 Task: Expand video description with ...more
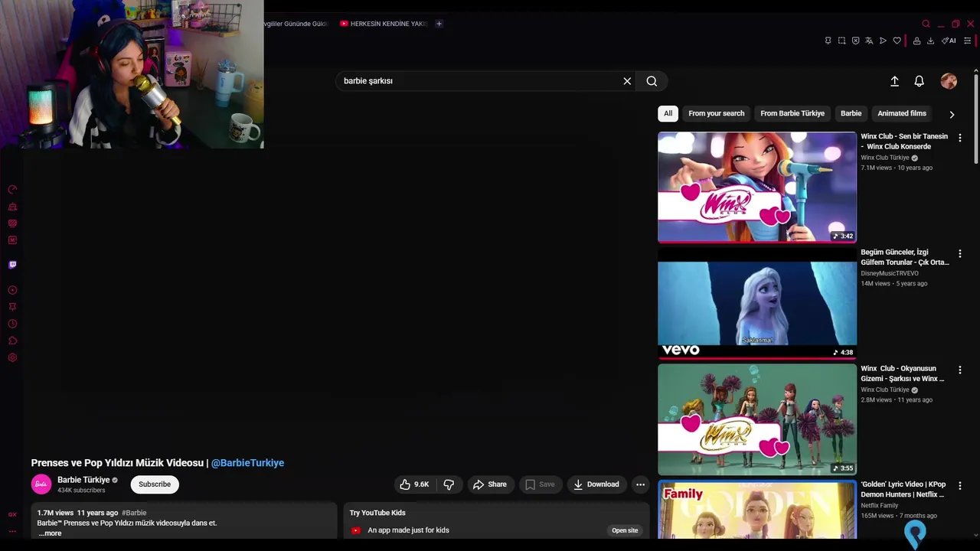[50, 533]
